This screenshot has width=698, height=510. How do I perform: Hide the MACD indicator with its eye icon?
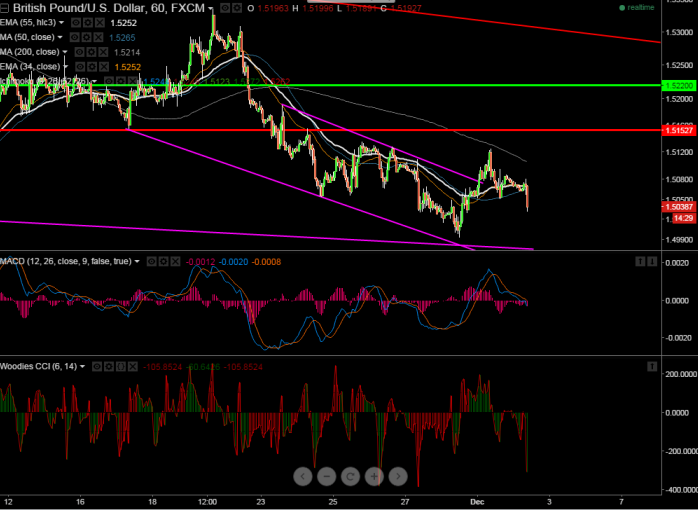[x=151, y=262]
